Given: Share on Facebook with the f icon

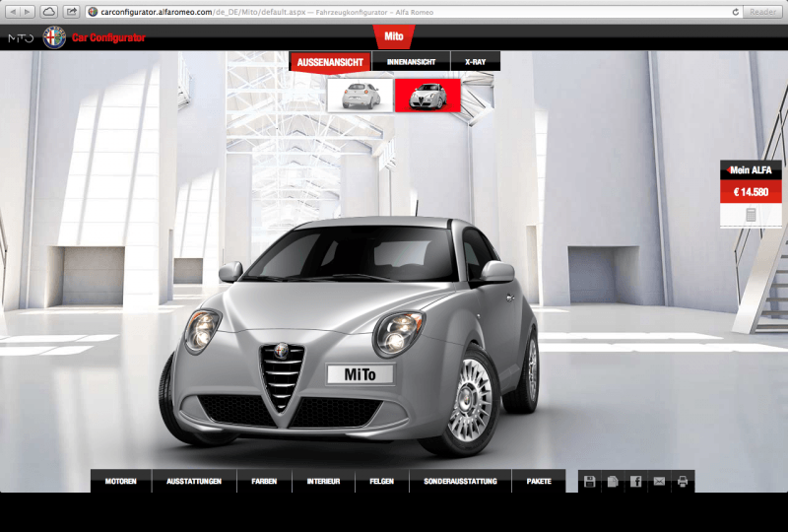Looking at the screenshot, I should tap(635, 482).
